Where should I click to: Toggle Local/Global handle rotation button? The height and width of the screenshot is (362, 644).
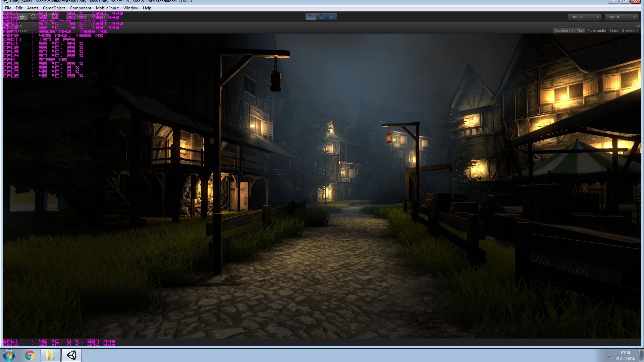(x=99, y=17)
